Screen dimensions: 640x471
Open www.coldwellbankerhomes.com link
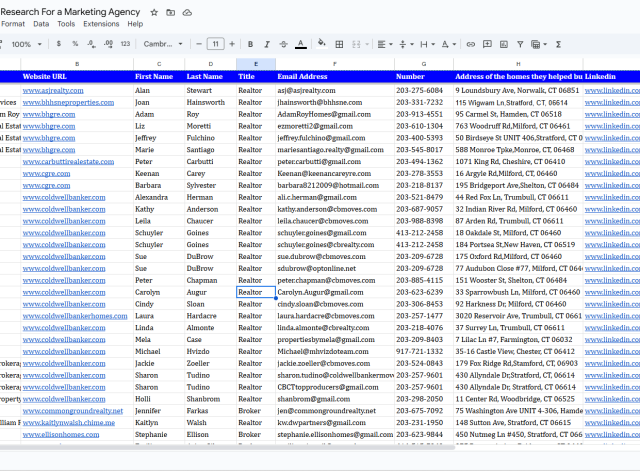coord(75,316)
